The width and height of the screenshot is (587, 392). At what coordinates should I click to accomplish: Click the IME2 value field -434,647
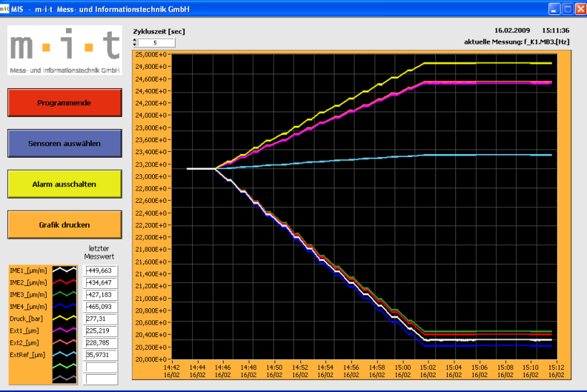coord(100,282)
